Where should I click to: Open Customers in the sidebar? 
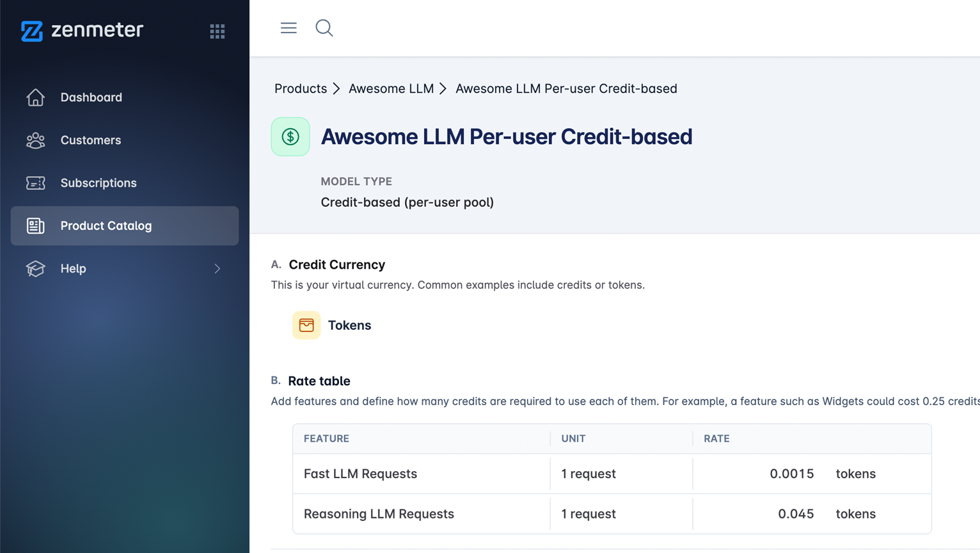(x=125, y=140)
